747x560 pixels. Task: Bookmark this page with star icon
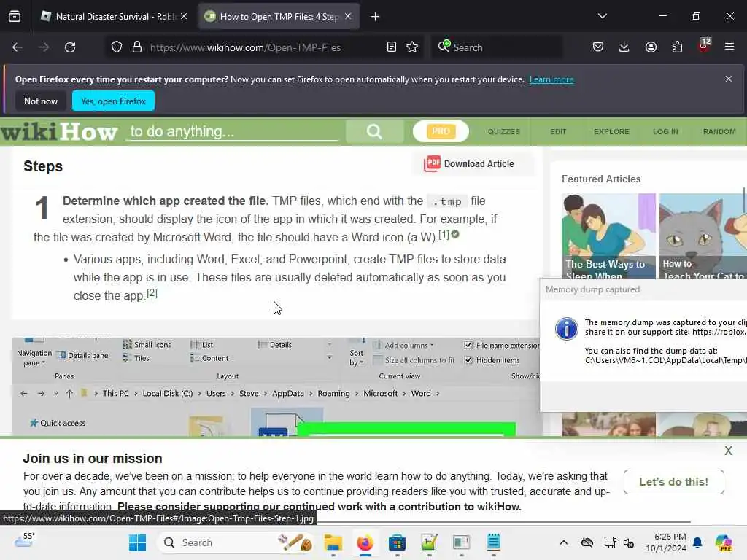(x=412, y=47)
